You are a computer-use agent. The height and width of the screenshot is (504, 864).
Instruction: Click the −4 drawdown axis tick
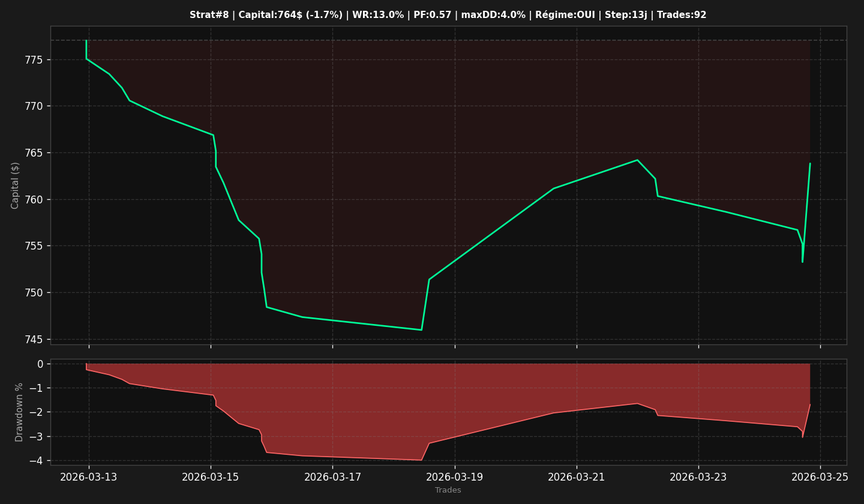36,461
